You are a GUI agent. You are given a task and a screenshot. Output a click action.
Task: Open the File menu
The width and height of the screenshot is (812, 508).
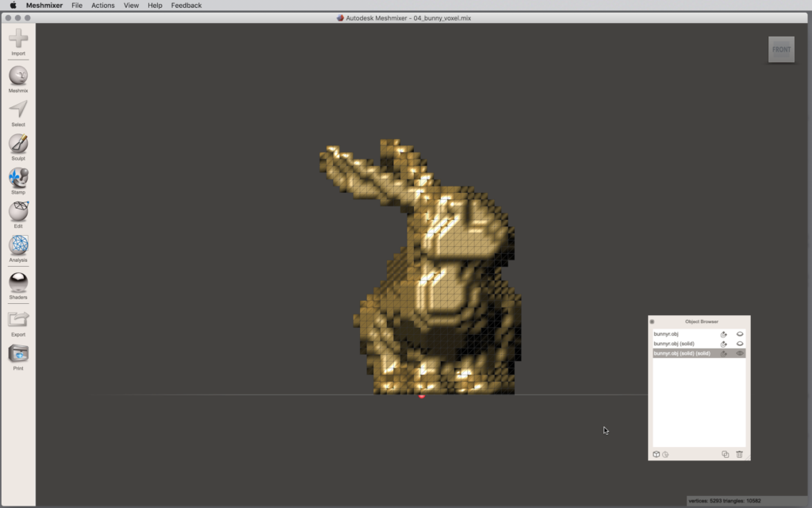[77, 6]
